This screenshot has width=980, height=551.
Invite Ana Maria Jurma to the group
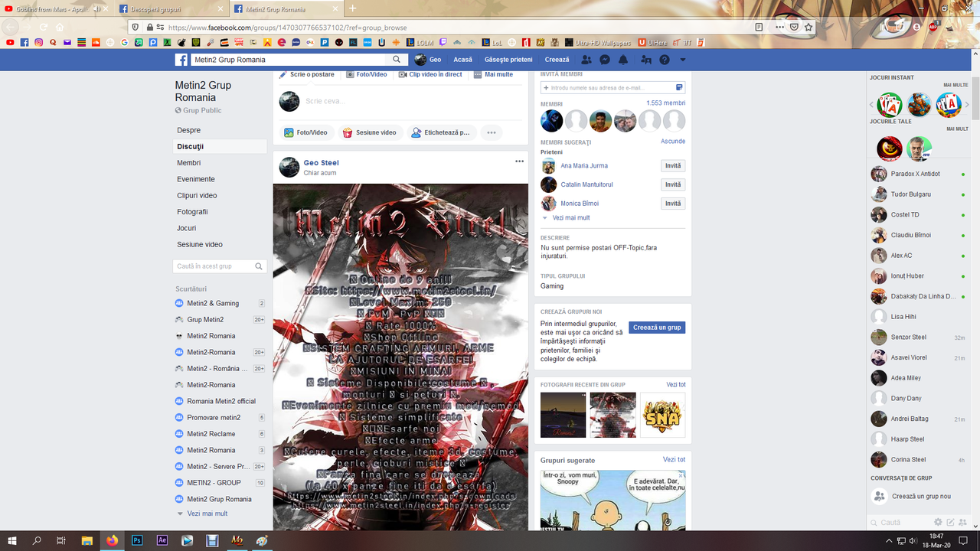(x=673, y=166)
